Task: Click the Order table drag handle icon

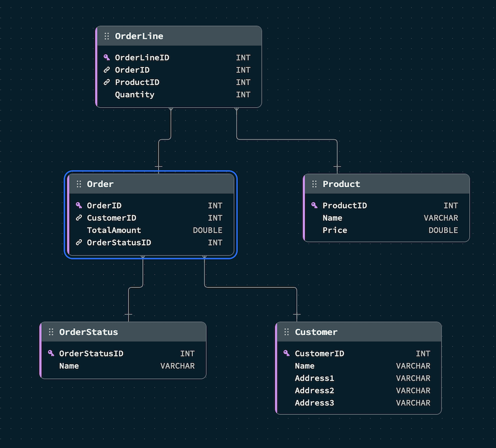Action: tap(79, 184)
